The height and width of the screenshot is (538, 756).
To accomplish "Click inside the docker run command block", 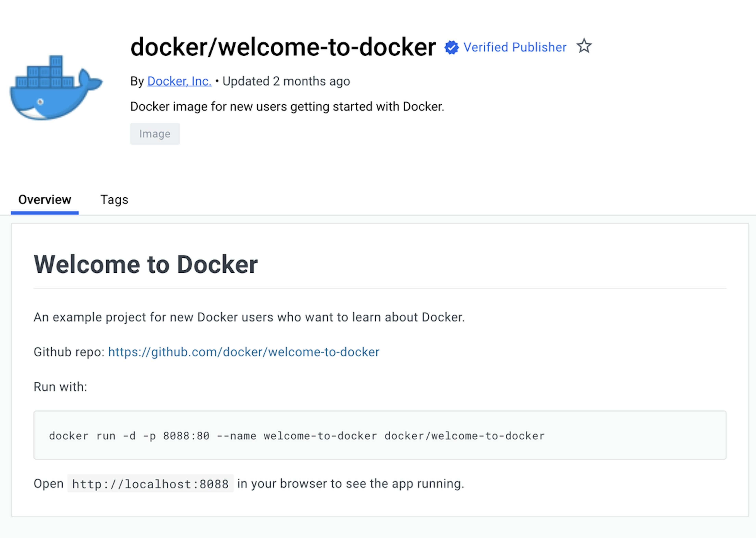I will click(x=379, y=435).
